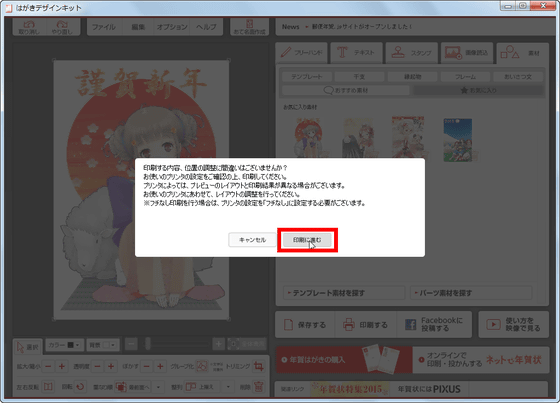Switch to the テキスト tool tab
Screen dimensions: 560x403
click(x=356, y=53)
